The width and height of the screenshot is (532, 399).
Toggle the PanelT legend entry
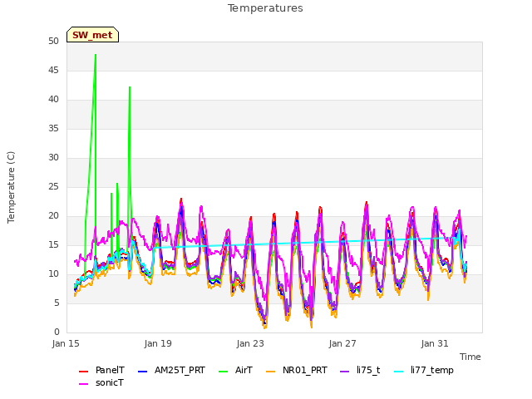[101, 370]
